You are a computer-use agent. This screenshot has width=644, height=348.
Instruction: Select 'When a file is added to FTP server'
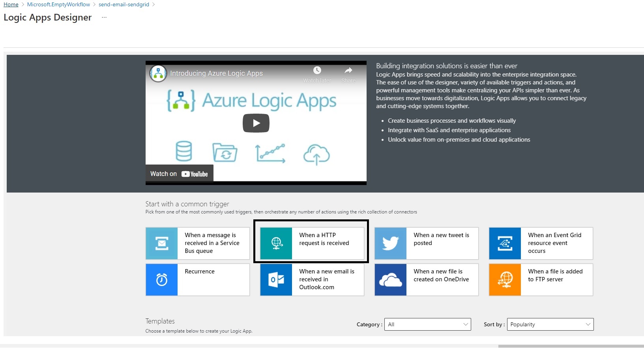click(541, 280)
